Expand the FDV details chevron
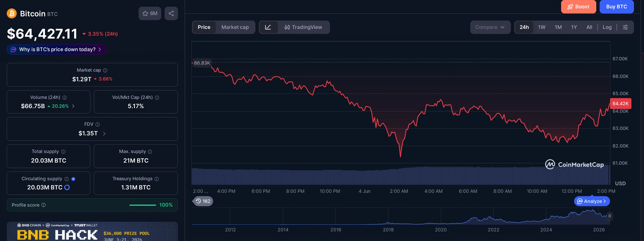 click(x=104, y=134)
